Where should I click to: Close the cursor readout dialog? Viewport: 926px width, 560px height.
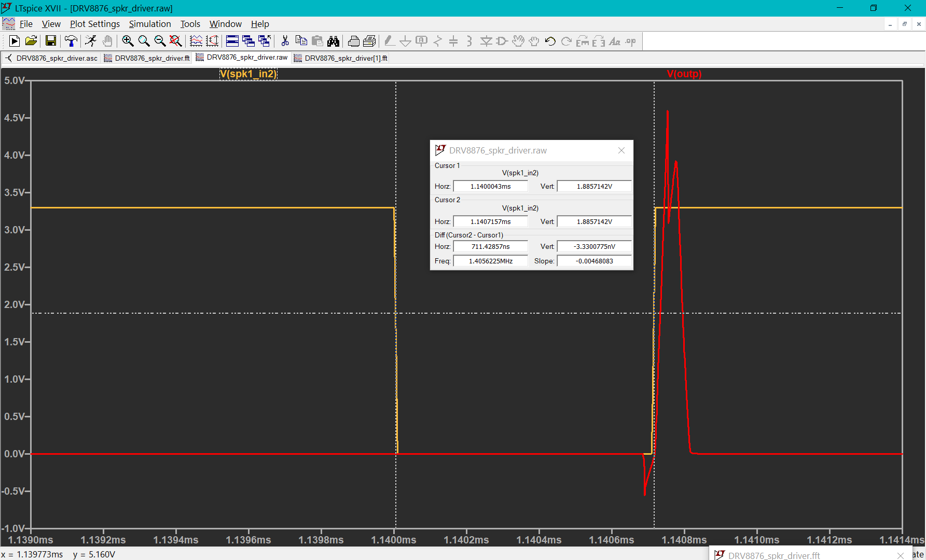pyautogui.click(x=621, y=150)
